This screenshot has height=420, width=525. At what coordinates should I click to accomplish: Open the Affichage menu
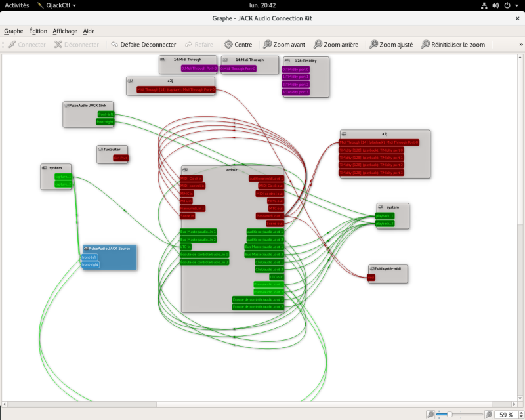coord(65,31)
